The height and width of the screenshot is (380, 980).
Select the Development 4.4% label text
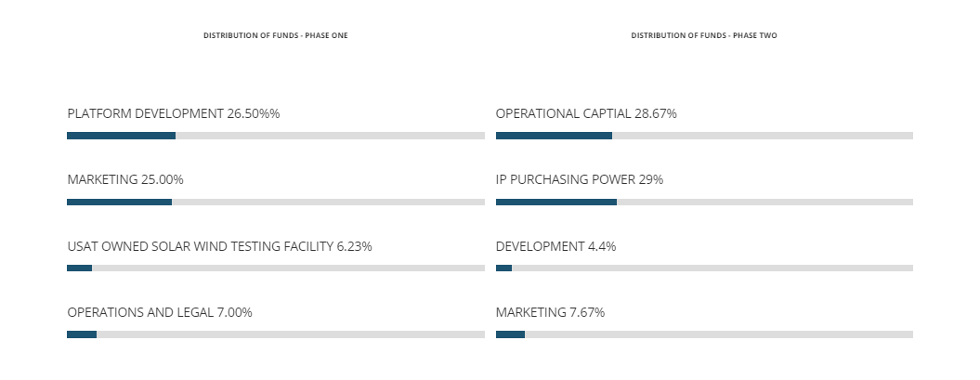tap(555, 246)
